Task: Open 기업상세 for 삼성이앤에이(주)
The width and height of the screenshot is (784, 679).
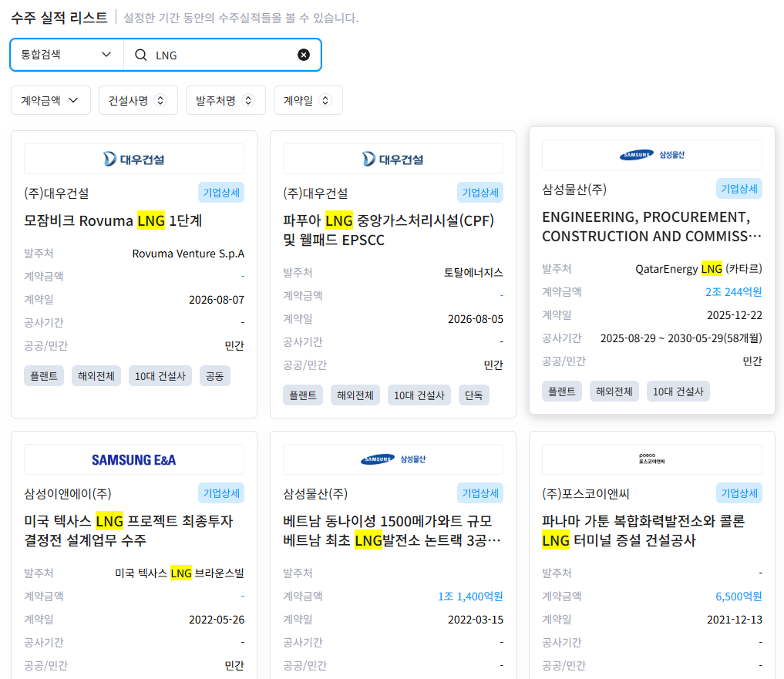Action: pyautogui.click(x=221, y=493)
